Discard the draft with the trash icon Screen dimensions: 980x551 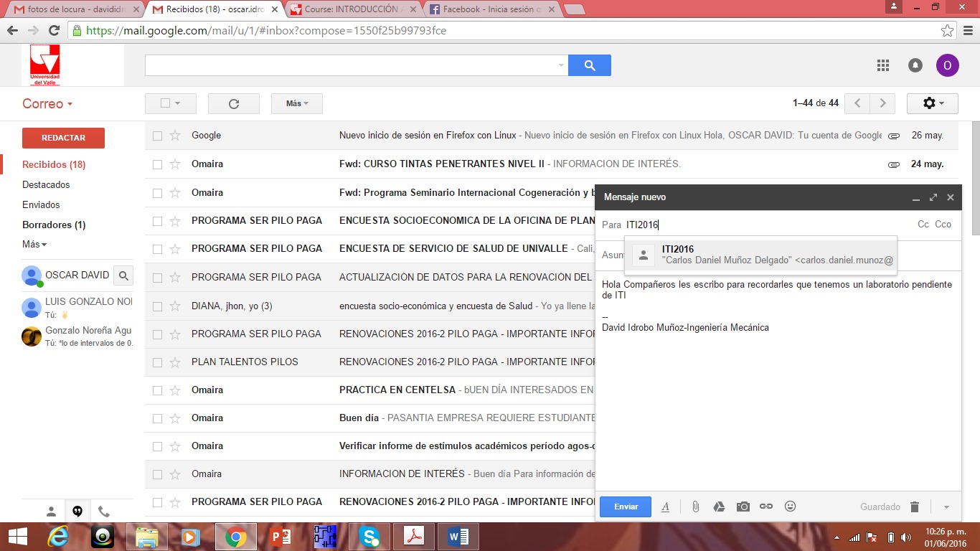click(x=915, y=507)
